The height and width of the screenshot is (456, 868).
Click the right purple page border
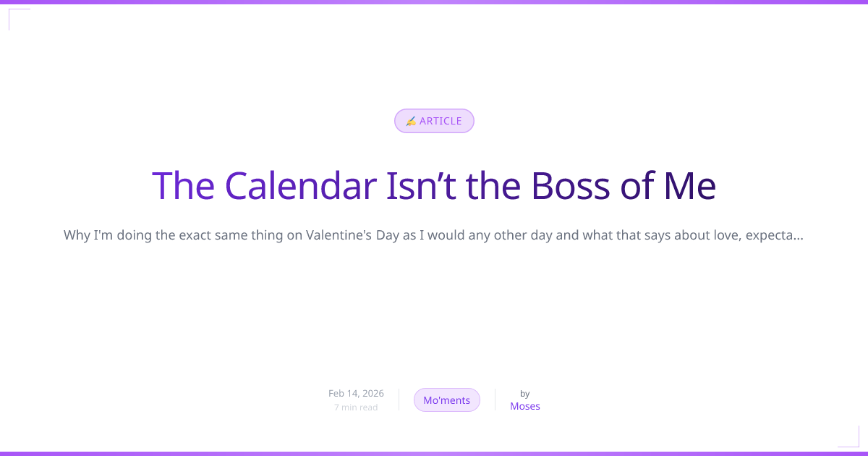click(865, 228)
